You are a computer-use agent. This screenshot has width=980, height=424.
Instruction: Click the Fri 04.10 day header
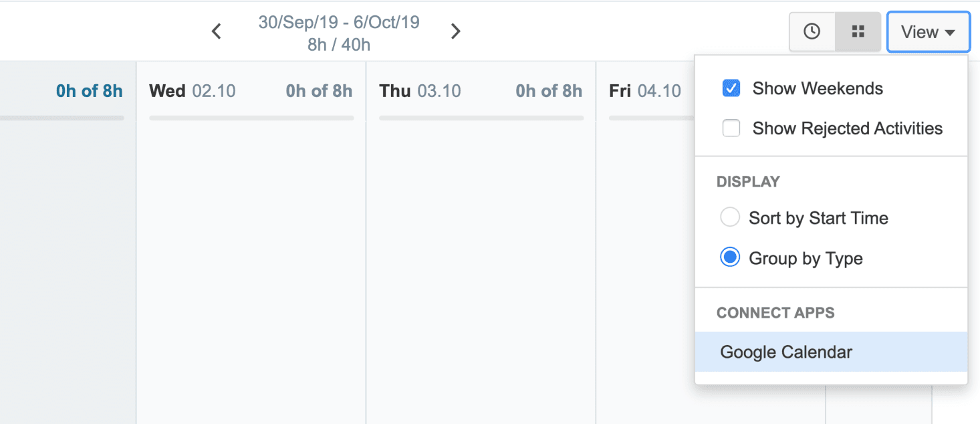pos(645,91)
